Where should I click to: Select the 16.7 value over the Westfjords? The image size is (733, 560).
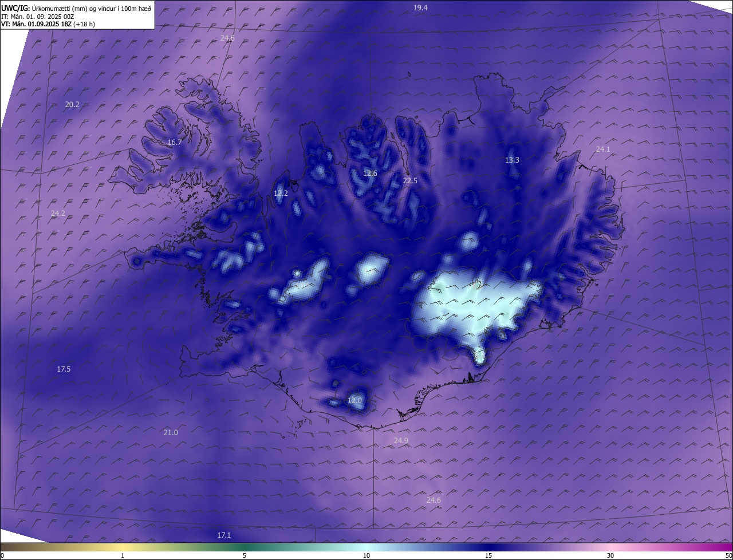coord(175,143)
